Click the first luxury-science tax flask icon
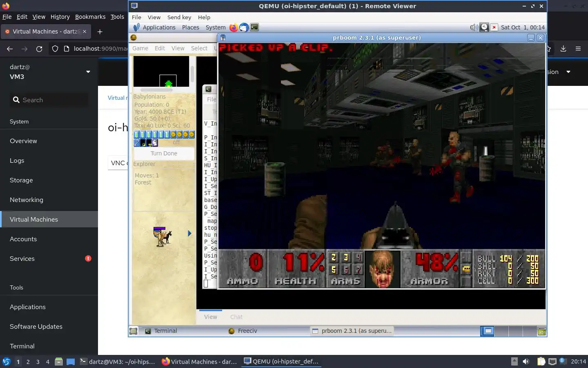This screenshot has height=368, width=588. point(137,135)
